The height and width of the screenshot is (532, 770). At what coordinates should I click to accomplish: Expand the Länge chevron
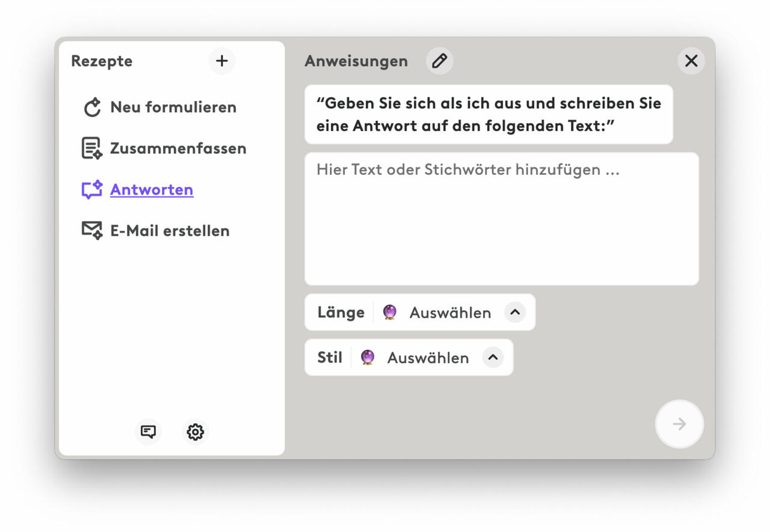point(515,313)
